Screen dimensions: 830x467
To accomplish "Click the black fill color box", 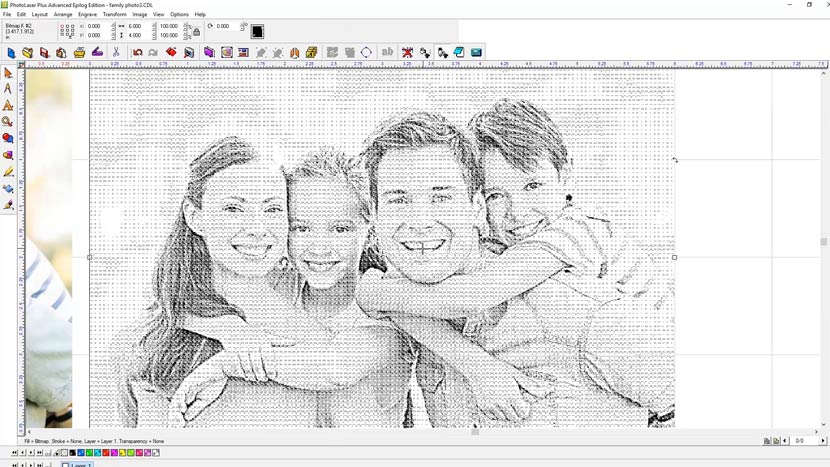I will 257,32.
